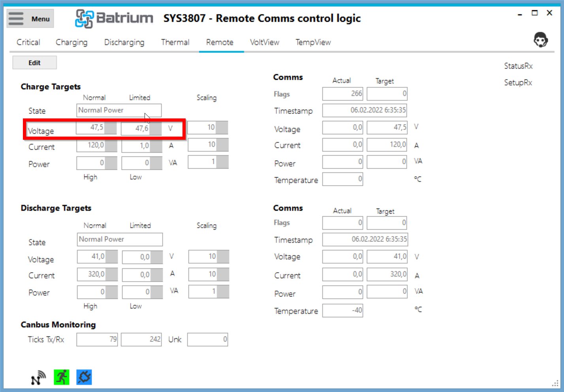Screen dimensions: 564x392
Task: Click Charge limited current field 1,0
Action: click(x=142, y=146)
